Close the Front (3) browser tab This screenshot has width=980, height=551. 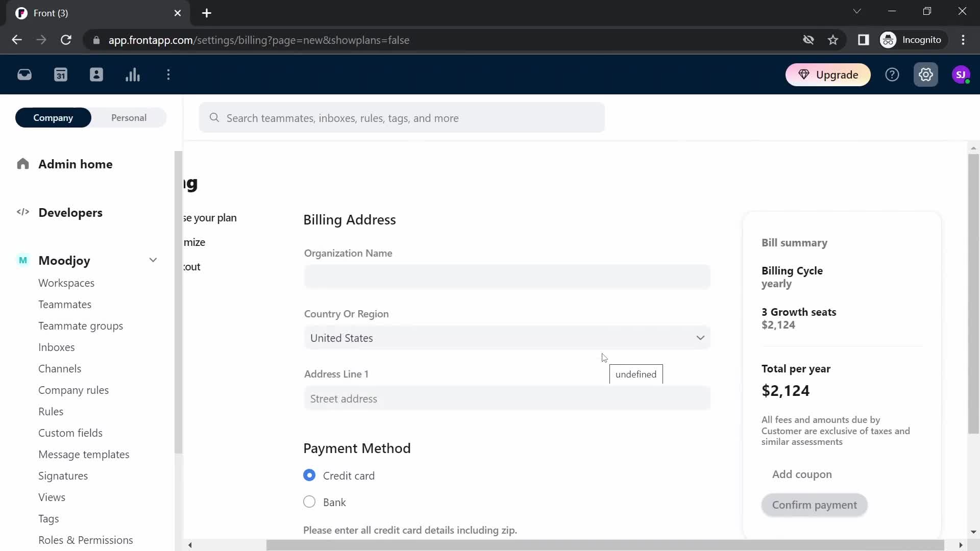tap(178, 13)
